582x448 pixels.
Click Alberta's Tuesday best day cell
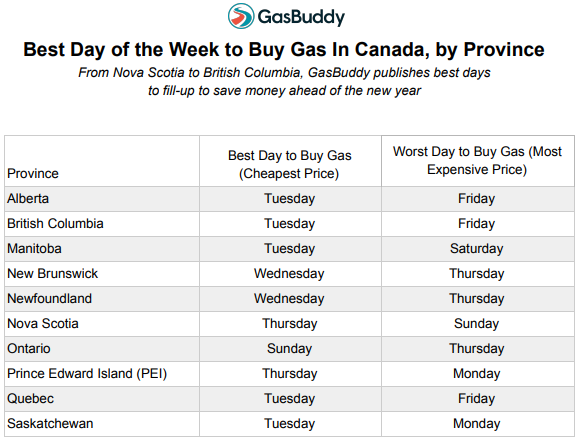coord(290,199)
